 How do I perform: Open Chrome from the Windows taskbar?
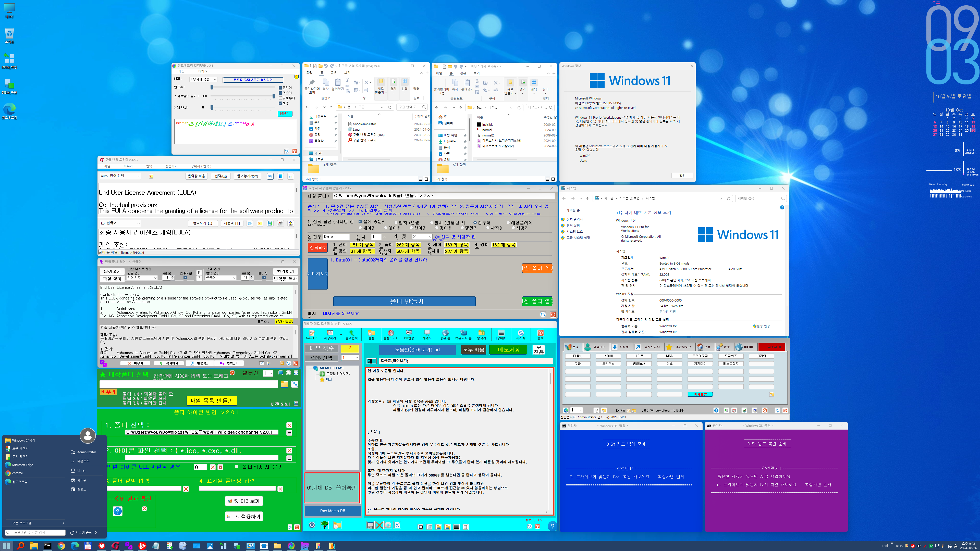(61, 546)
